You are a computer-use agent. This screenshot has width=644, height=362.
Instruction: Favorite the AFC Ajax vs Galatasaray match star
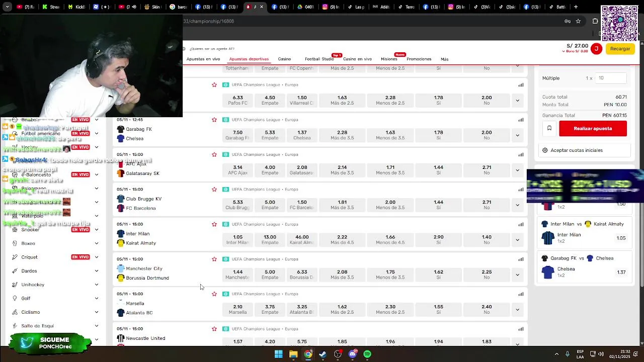click(214, 154)
